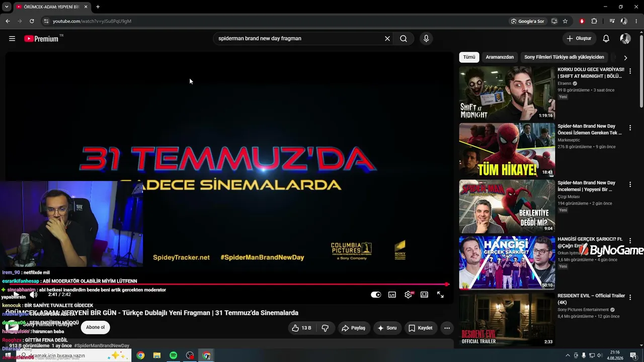Open the Markeseptic channel link
This screenshot has height=362, width=644.
tap(569, 140)
